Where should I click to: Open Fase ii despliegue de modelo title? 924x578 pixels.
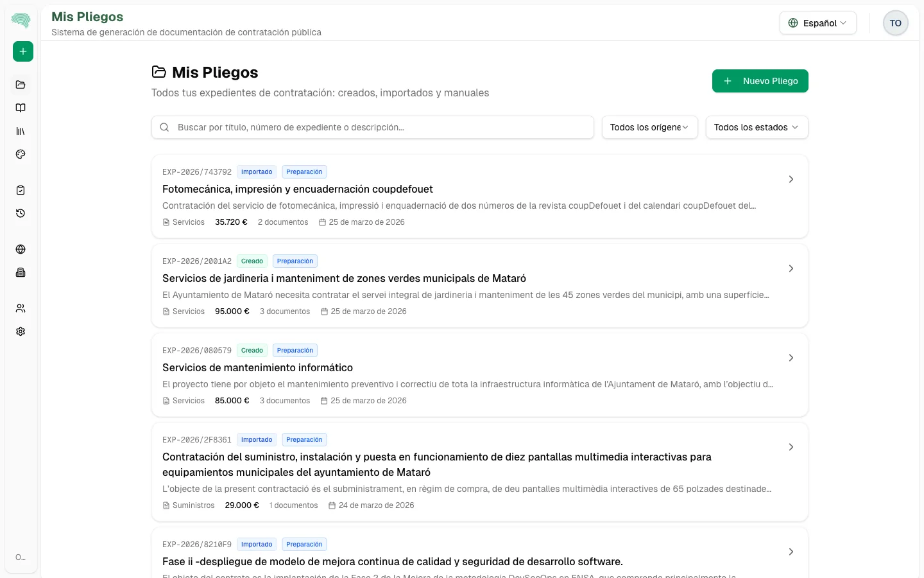coord(393,561)
